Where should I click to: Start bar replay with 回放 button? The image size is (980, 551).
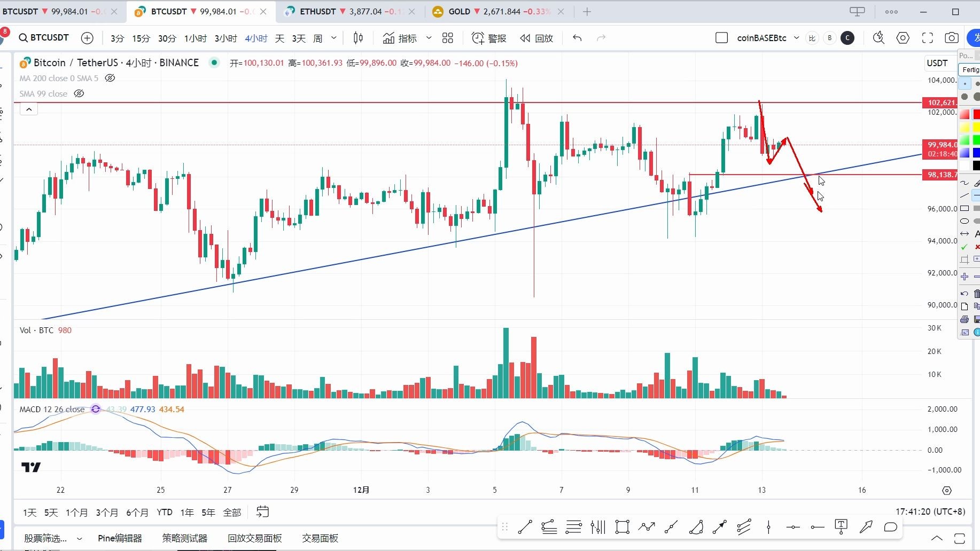tap(536, 38)
